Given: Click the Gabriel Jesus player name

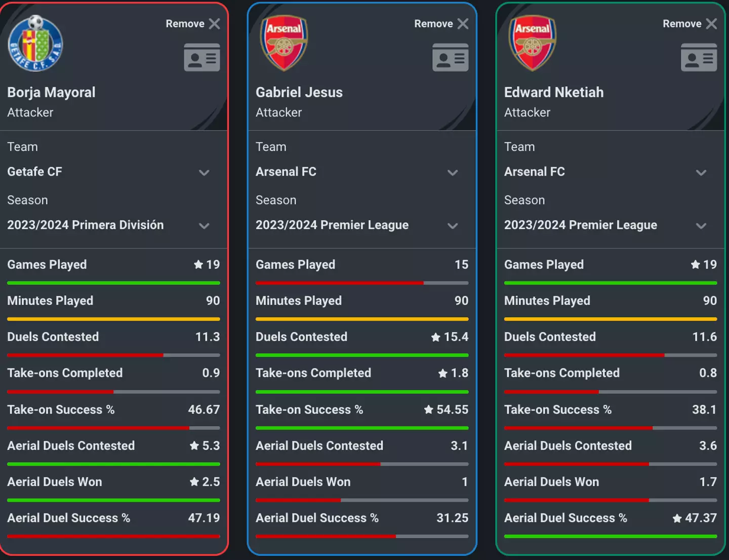Looking at the screenshot, I should click(x=299, y=92).
